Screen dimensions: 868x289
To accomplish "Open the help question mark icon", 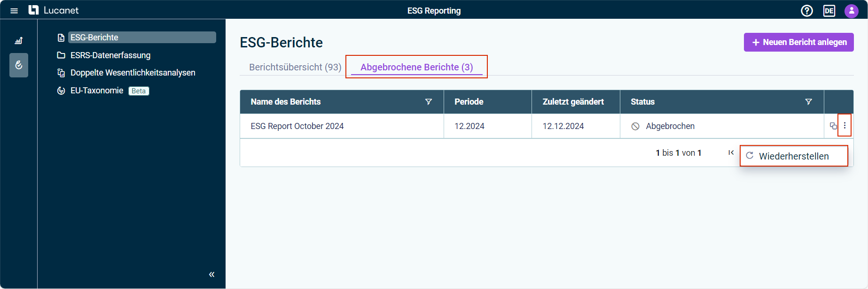I will tap(807, 11).
